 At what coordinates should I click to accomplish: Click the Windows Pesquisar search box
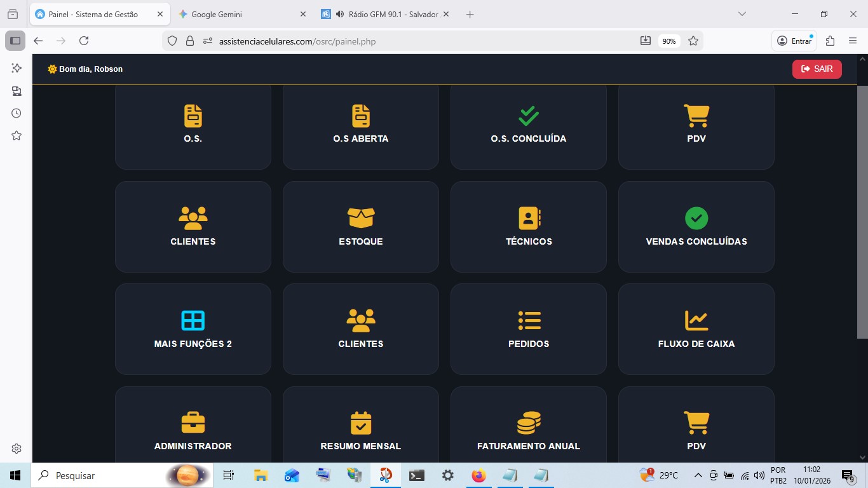tap(102, 475)
